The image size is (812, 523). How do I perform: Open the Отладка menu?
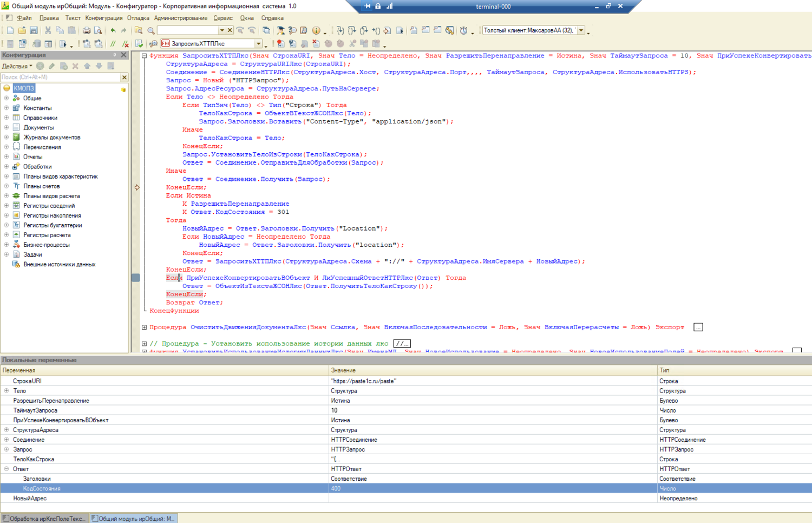(x=138, y=18)
